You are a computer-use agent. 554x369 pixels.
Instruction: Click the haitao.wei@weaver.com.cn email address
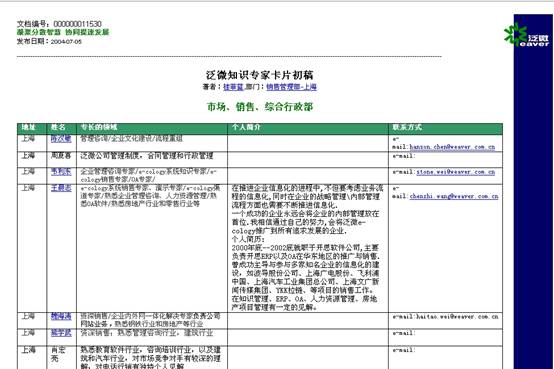(456, 317)
